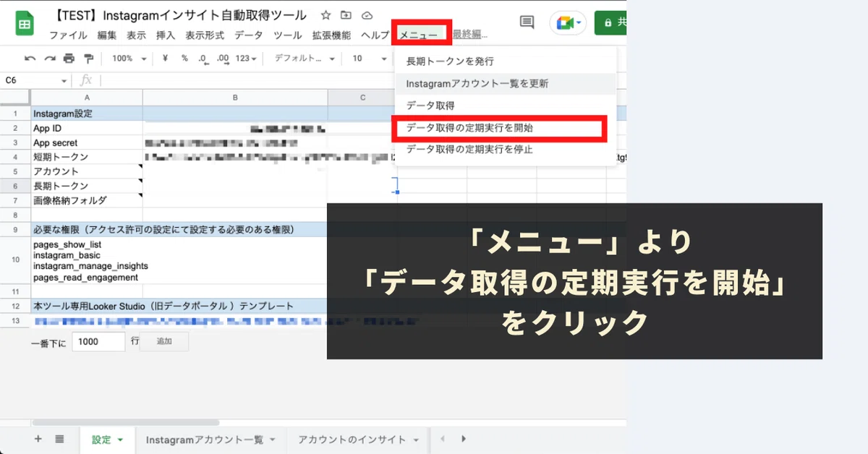Click the App ID cell
This screenshot has width=868, height=454.
tap(87, 128)
